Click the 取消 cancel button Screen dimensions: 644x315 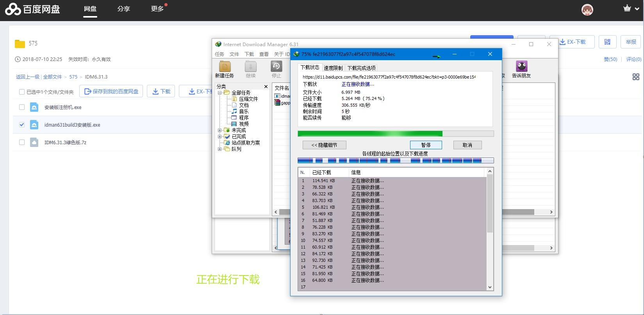pos(467,145)
